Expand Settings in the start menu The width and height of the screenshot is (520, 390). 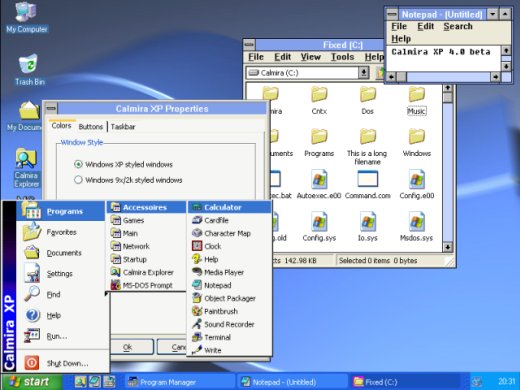pos(60,274)
